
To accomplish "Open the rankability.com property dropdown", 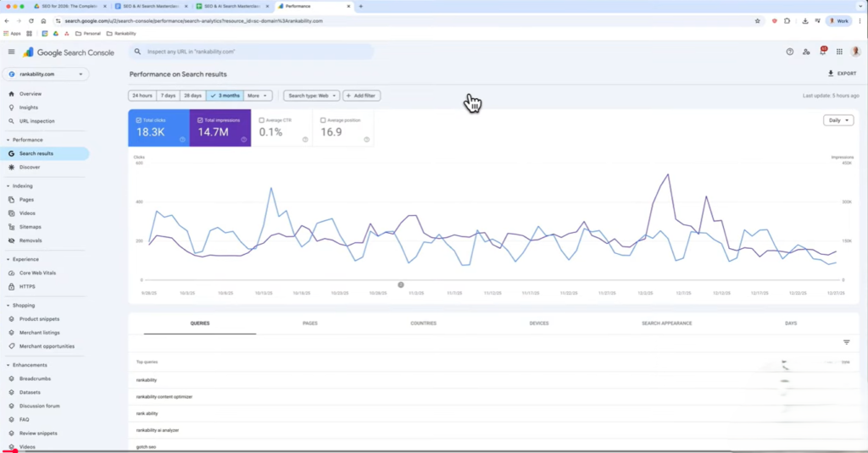I will (x=46, y=75).
